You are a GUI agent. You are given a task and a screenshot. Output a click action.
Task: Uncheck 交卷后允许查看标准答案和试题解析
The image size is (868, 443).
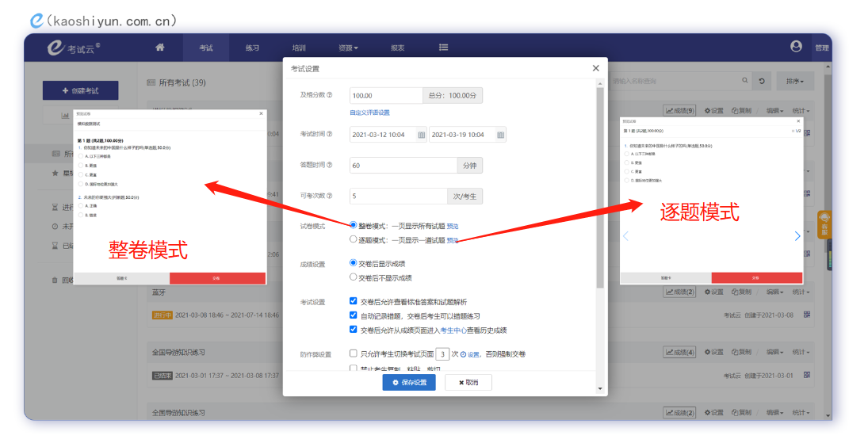(354, 301)
